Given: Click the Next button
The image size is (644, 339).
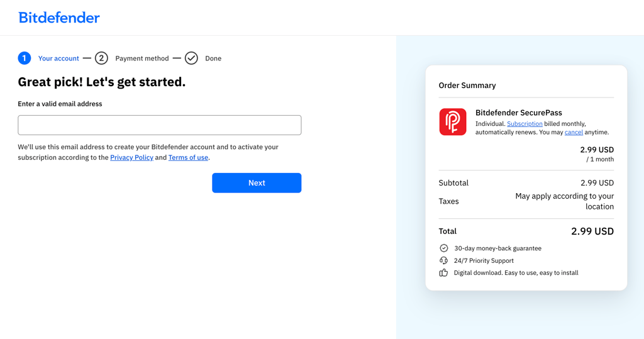Looking at the screenshot, I should (x=257, y=183).
